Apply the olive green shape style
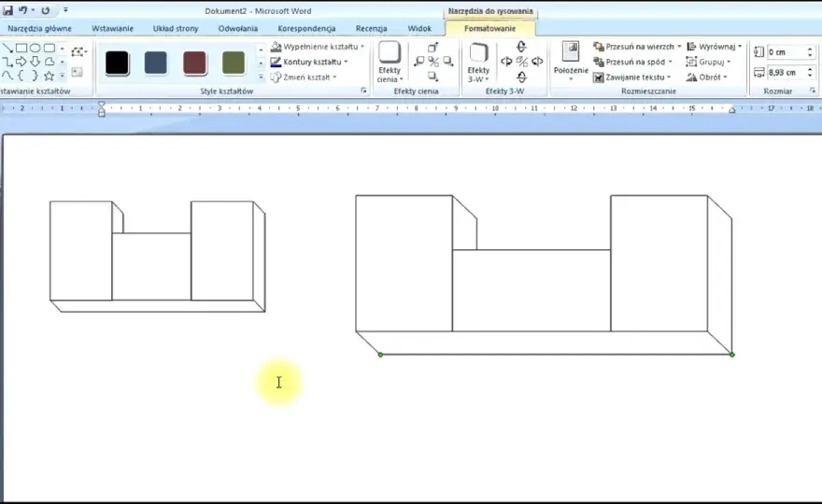The height and width of the screenshot is (504, 822). tap(234, 63)
